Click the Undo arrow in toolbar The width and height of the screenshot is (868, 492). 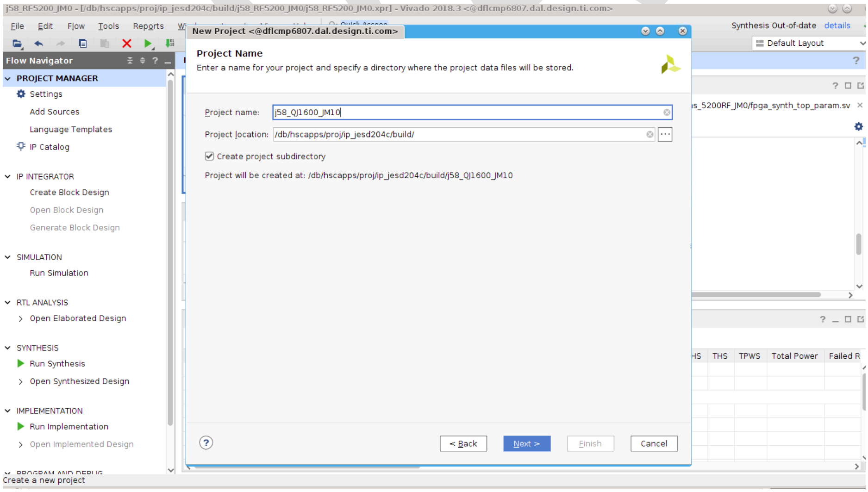coord(39,44)
